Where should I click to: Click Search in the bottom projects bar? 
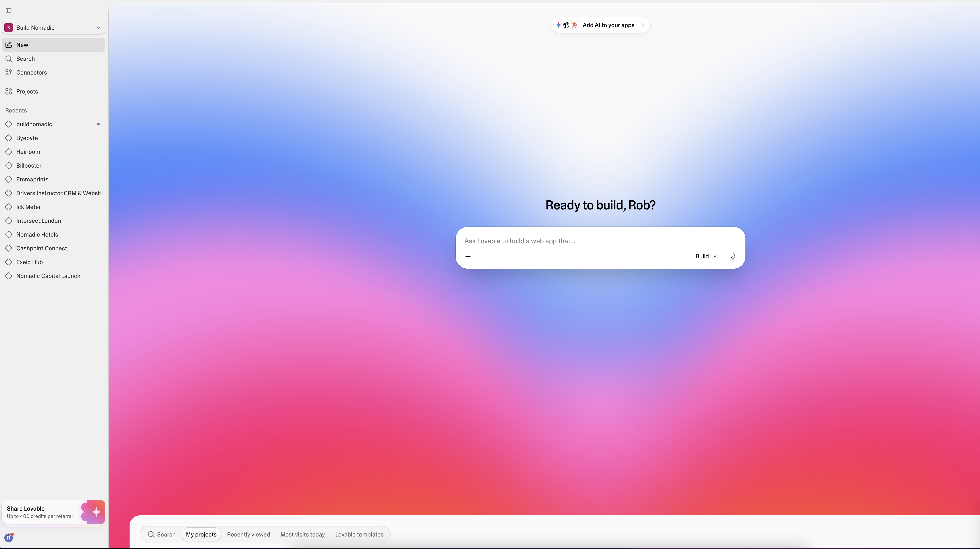click(x=162, y=535)
